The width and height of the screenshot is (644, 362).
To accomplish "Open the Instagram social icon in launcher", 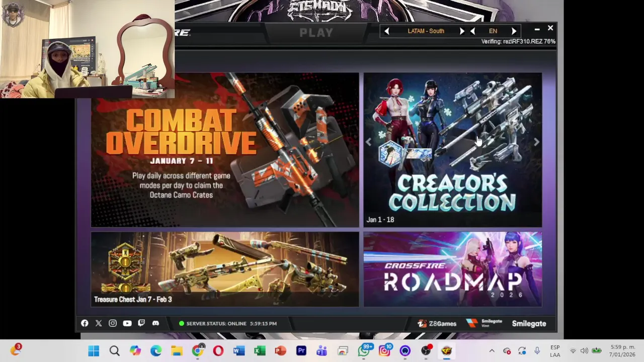I will coord(113,323).
